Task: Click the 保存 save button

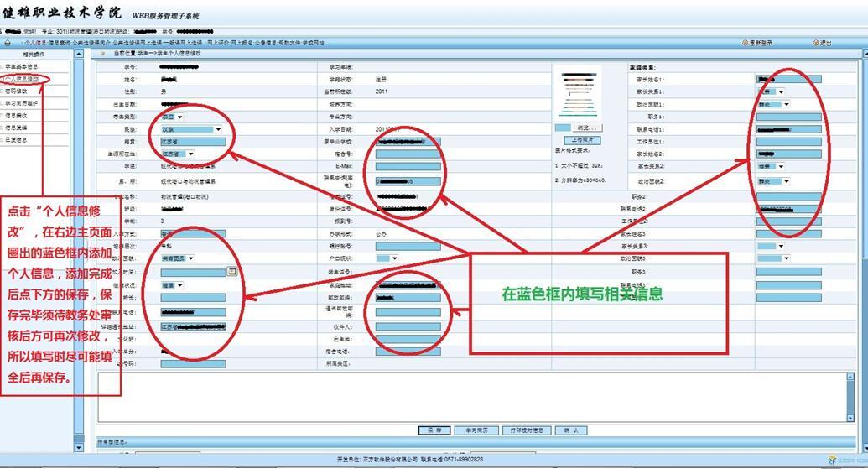Action: pyautogui.click(x=434, y=430)
